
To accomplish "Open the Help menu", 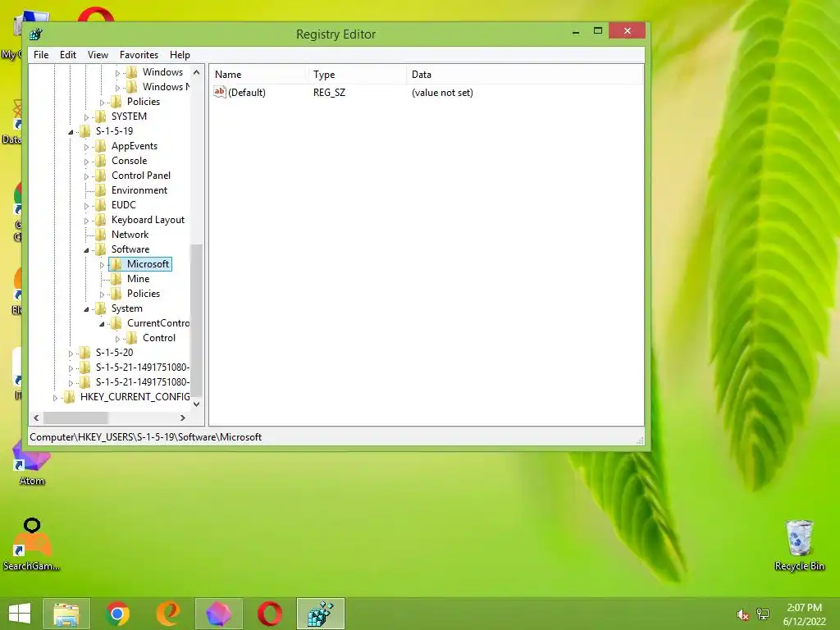I will click(180, 55).
